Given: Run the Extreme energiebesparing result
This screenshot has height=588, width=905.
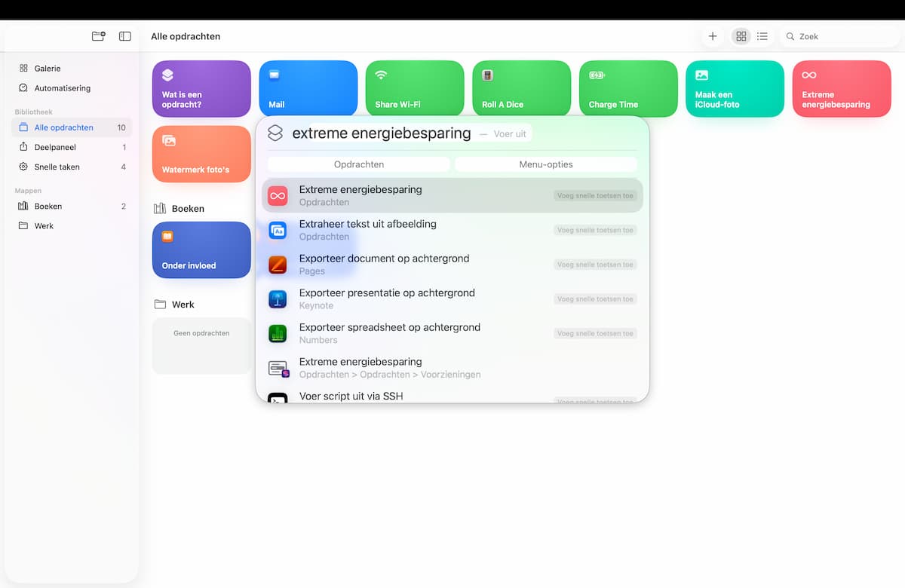Looking at the screenshot, I should (452, 195).
